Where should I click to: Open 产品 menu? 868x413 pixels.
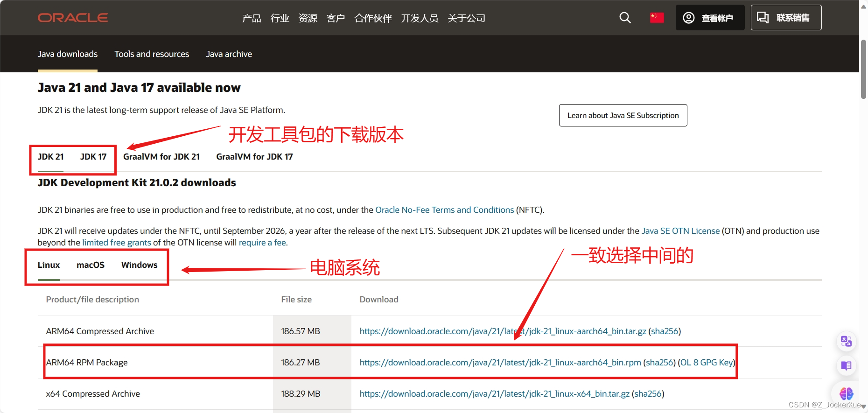tap(252, 18)
